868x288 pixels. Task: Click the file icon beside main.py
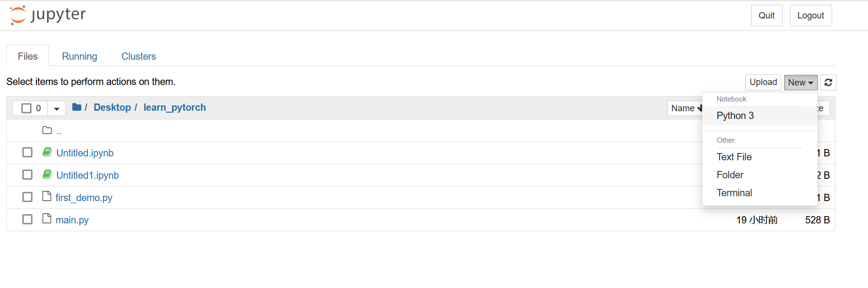(x=47, y=219)
